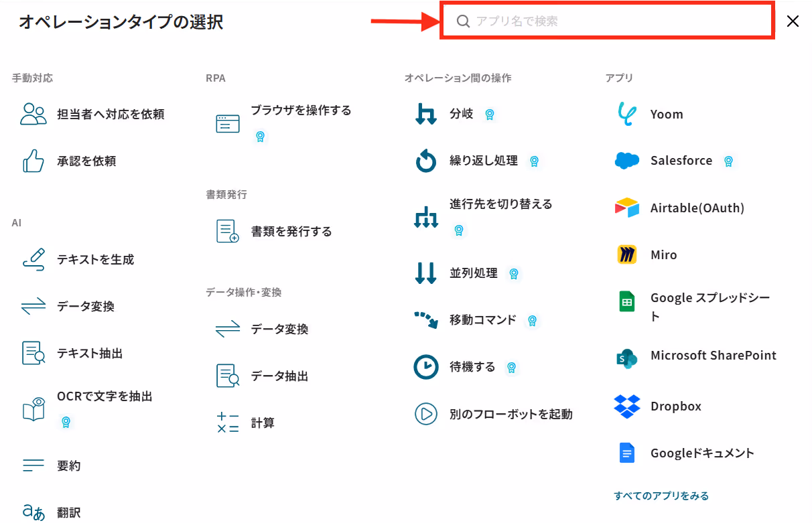The image size is (812, 523).
Task: Click the 進行先を切り替える switch icon
Action: (426, 218)
